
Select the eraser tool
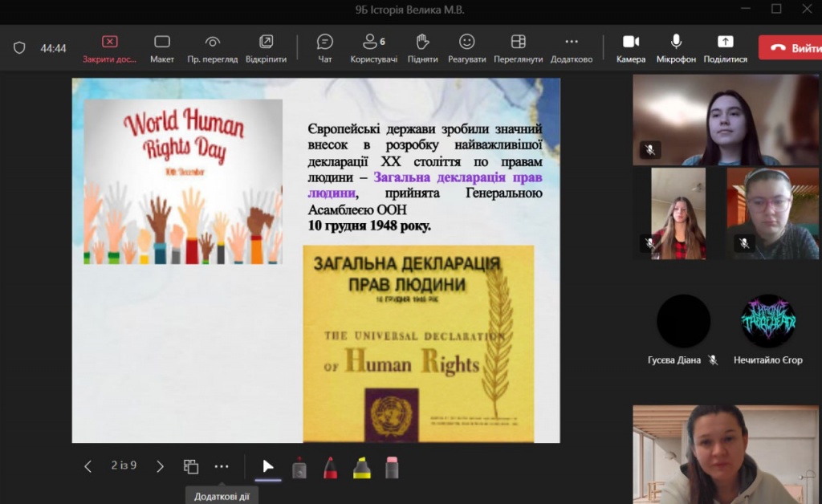(392, 467)
